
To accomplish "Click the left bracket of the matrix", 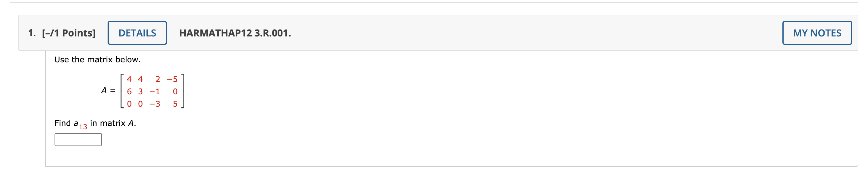I will 122,91.
